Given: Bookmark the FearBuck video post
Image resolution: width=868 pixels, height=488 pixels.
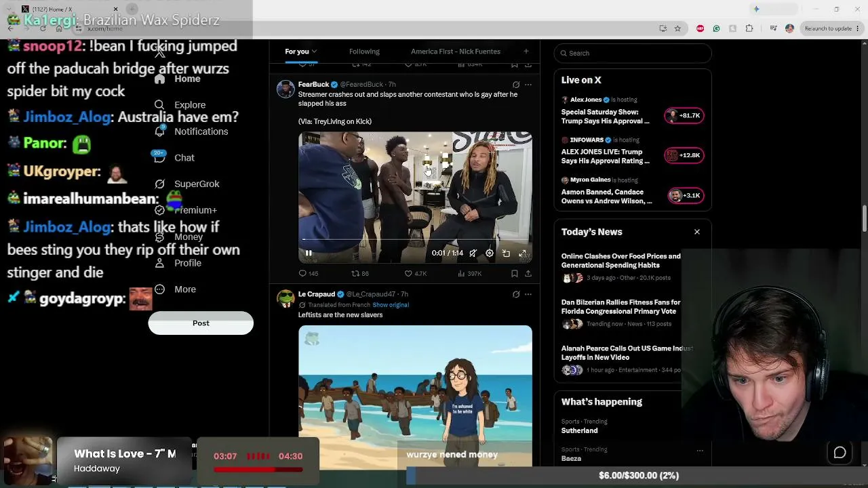Looking at the screenshot, I should click(515, 274).
